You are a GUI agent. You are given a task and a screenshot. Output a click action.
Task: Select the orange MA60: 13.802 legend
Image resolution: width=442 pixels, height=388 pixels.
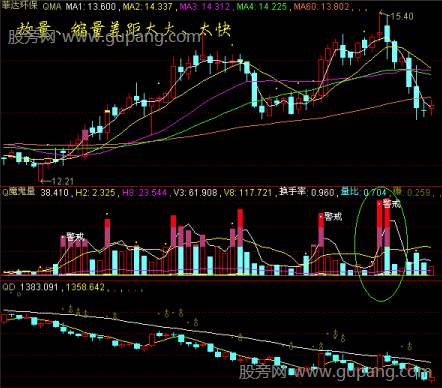tap(321, 7)
